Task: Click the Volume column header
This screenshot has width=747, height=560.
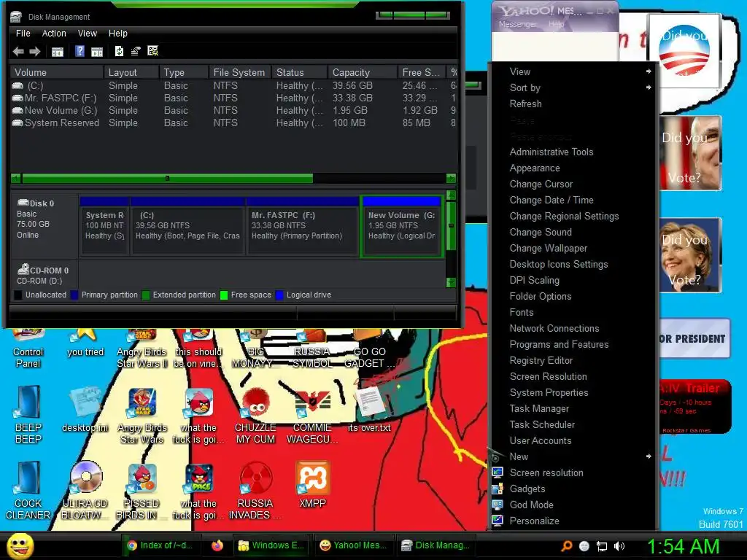Action: pos(57,72)
